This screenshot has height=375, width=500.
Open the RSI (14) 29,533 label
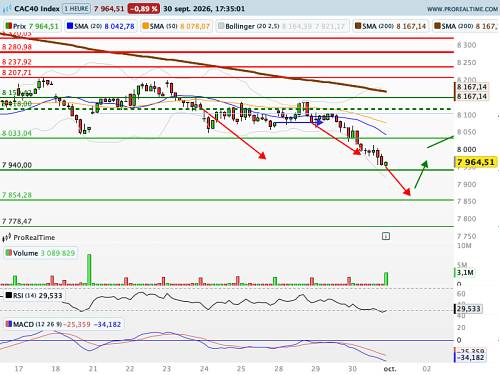34,296
